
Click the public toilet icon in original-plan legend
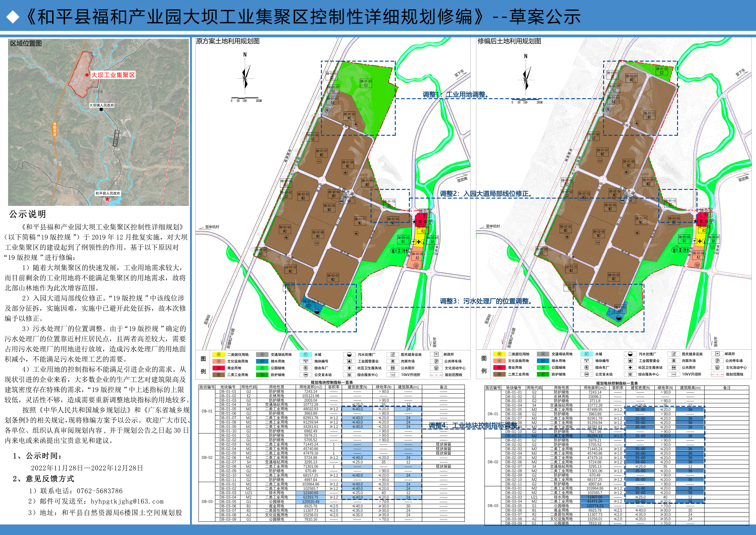pos(393,368)
